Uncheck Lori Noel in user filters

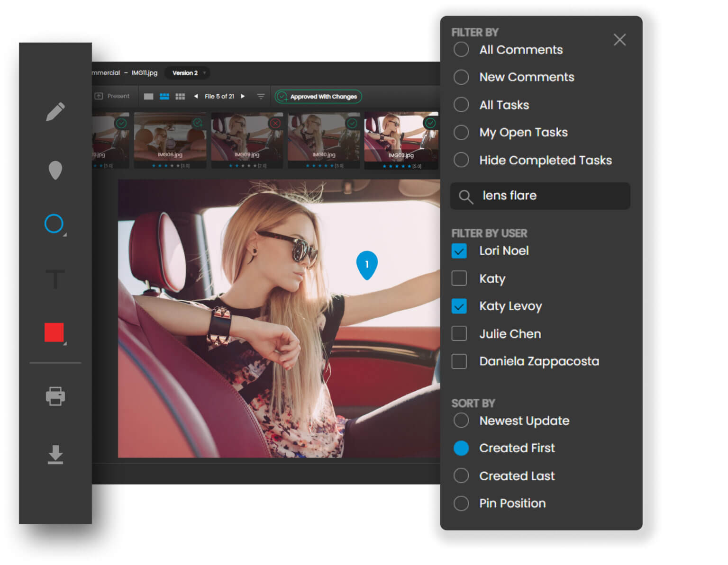pyautogui.click(x=458, y=251)
